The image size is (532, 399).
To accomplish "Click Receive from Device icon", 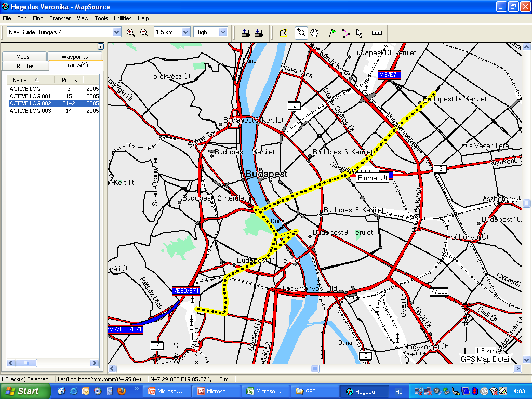I will pyautogui.click(x=259, y=33).
